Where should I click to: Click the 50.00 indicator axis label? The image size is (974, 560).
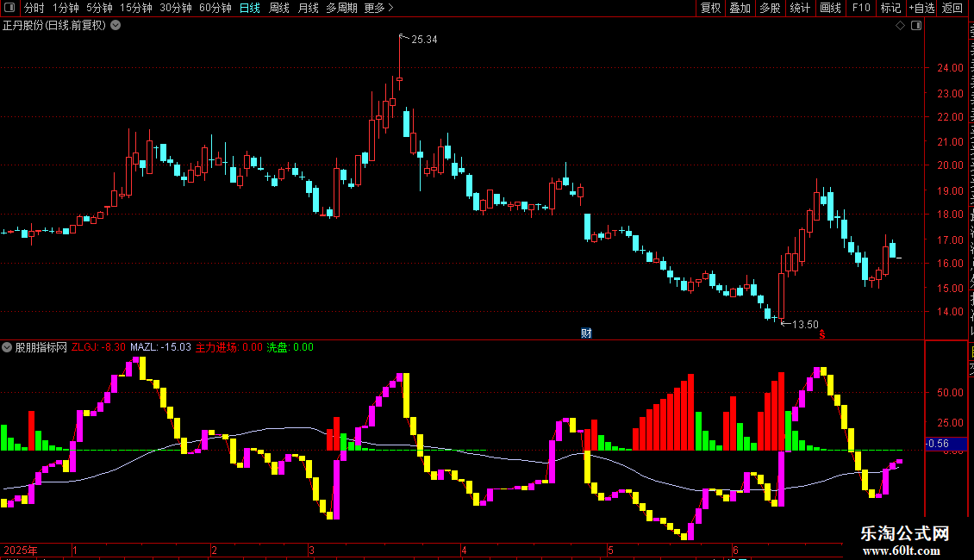point(951,393)
